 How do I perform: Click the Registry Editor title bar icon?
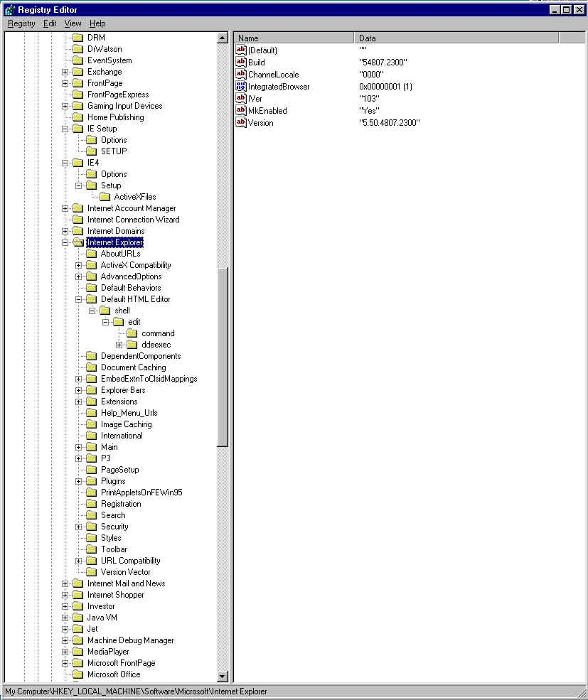pos(10,9)
